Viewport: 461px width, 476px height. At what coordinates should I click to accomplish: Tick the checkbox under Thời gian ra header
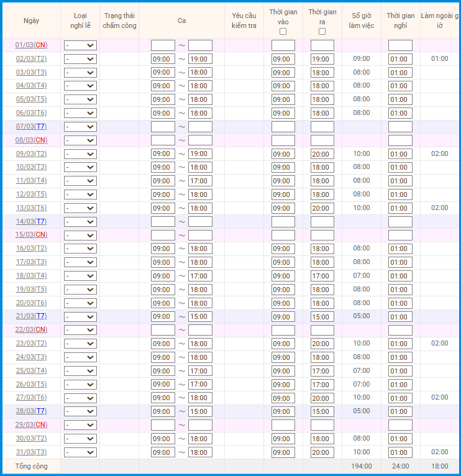point(322,31)
